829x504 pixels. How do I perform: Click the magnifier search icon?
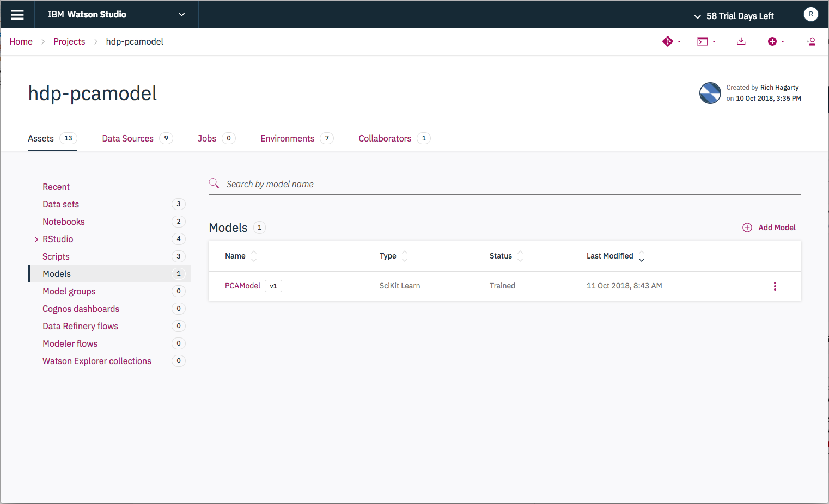click(x=214, y=183)
